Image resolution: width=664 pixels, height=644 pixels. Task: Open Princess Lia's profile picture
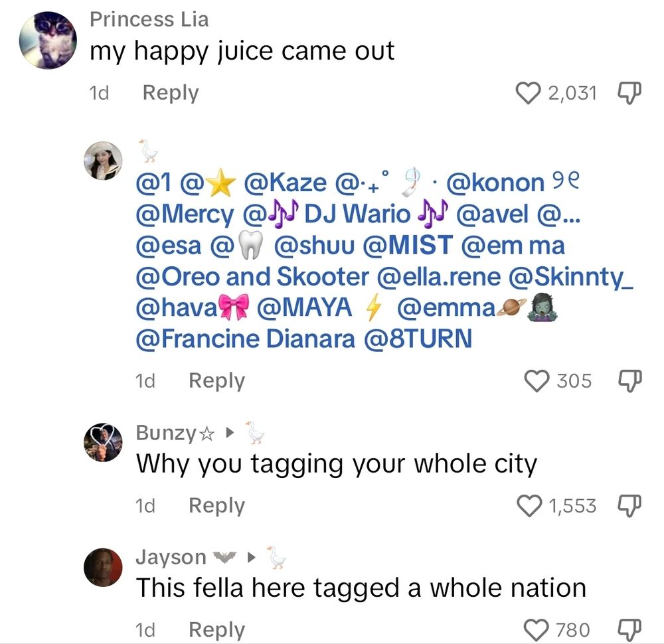point(48,40)
